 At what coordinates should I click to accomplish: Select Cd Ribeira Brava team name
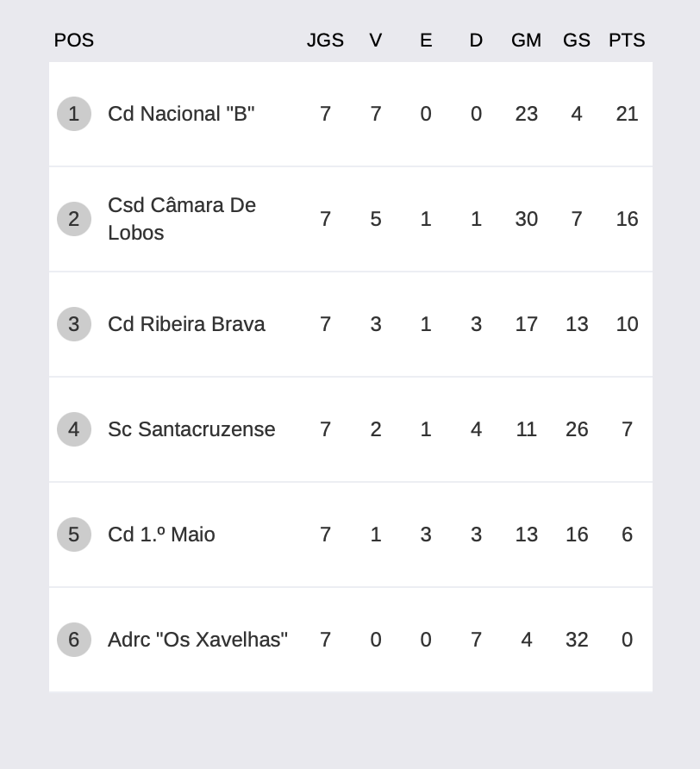pyautogui.click(x=186, y=324)
